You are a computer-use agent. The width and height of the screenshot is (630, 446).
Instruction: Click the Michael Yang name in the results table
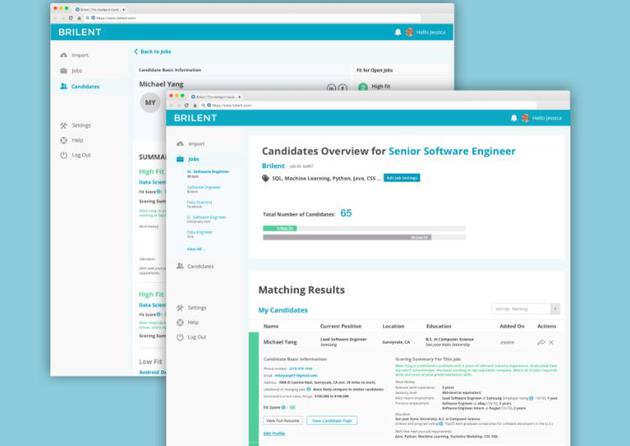[280, 342]
